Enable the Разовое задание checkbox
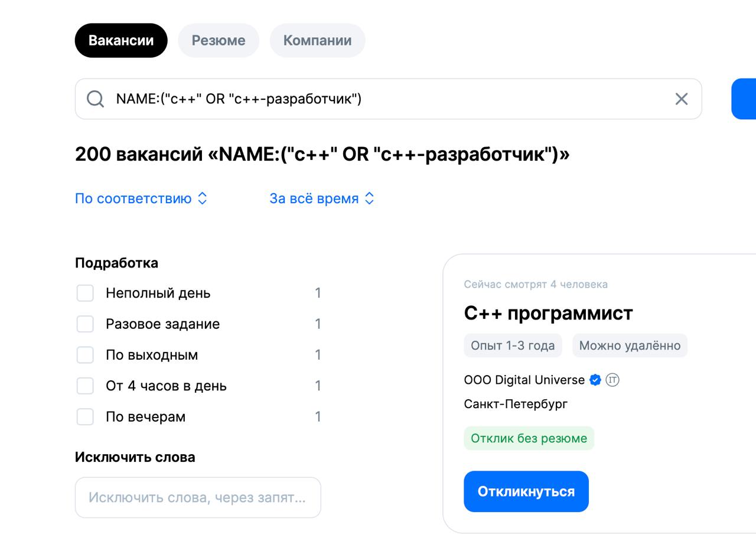 click(85, 324)
